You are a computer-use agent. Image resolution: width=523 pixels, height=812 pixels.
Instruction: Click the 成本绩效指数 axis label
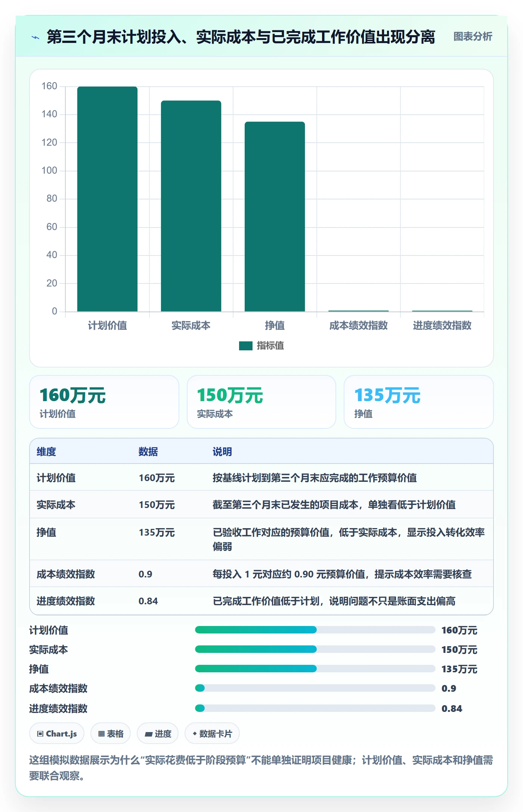tap(358, 326)
